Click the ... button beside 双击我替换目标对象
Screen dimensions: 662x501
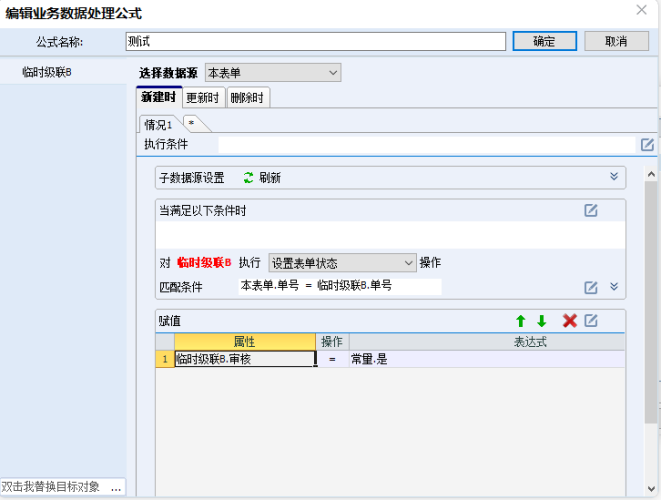click(116, 487)
